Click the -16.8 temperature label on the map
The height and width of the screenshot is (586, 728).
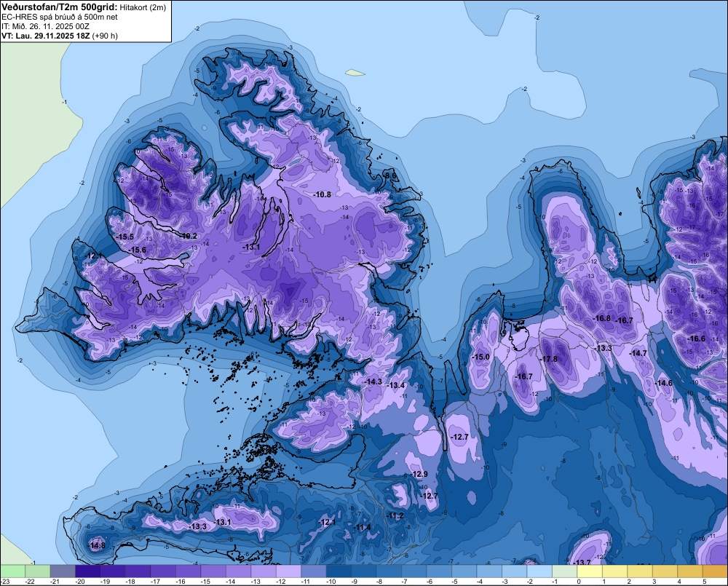point(603,318)
